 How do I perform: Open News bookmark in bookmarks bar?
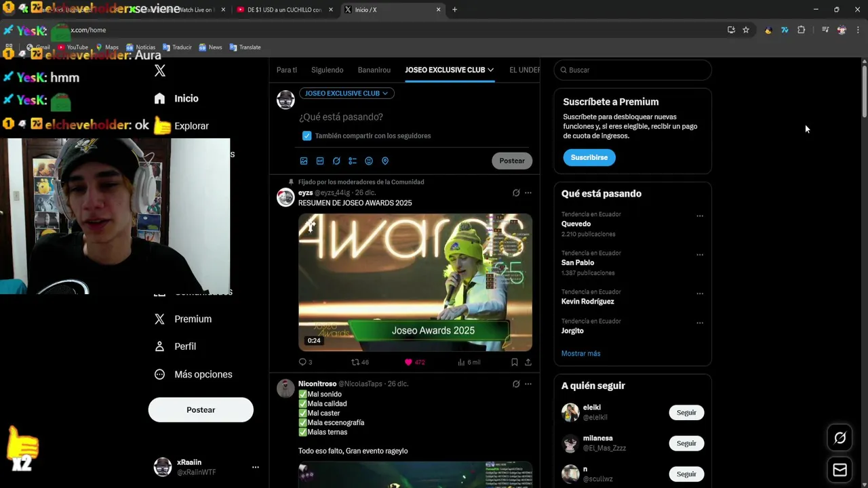point(210,47)
